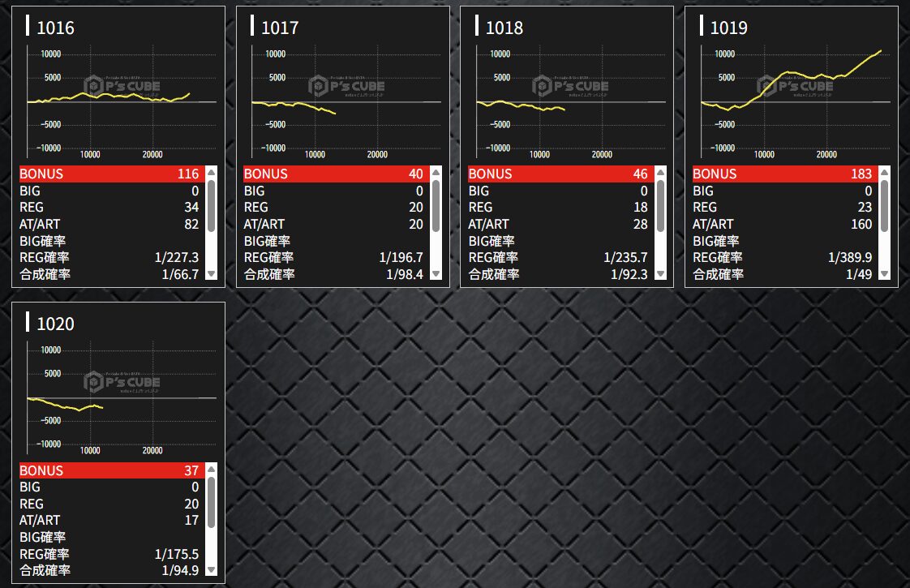910x588 pixels.
Task: Click the scrollbar thumb in machine 1019 stats
Action: [x=885, y=206]
